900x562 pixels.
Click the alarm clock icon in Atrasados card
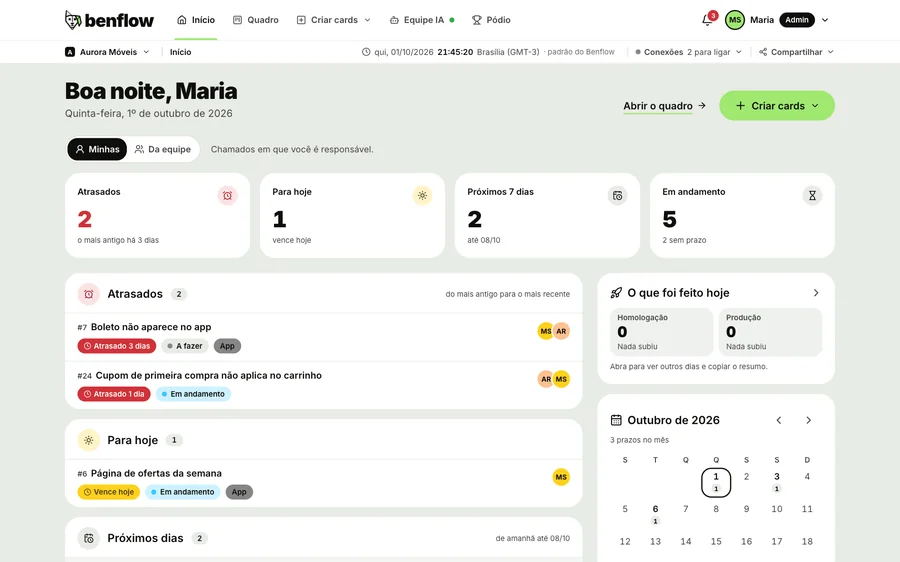click(x=227, y=196)
